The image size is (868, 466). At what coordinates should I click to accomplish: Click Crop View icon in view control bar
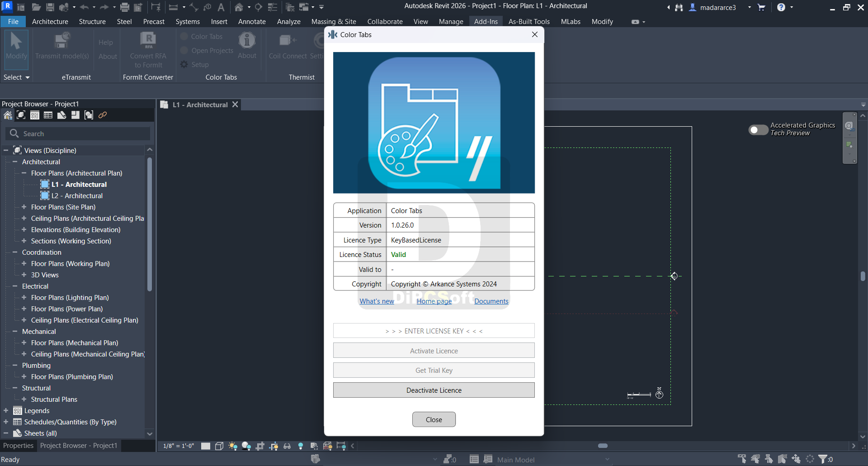pyautogui.click(x=260, y=446)
